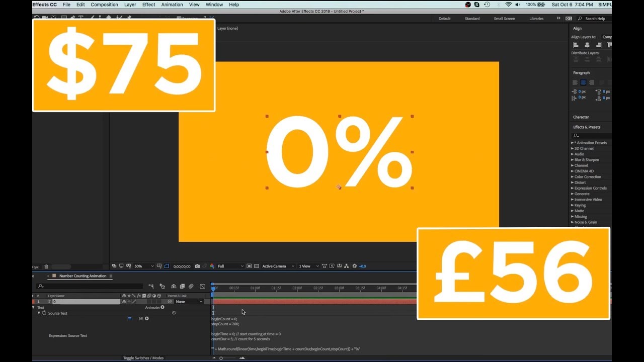The width and height of the screenshot is (644, 362).
Task: Collapse the Source Text property
Action: click(39, 313)
